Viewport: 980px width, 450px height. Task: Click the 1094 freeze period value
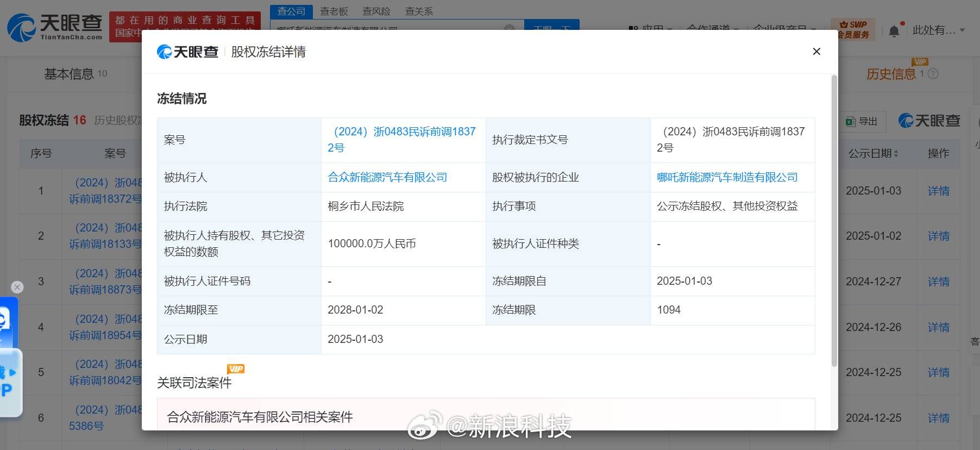click(668, 310)
